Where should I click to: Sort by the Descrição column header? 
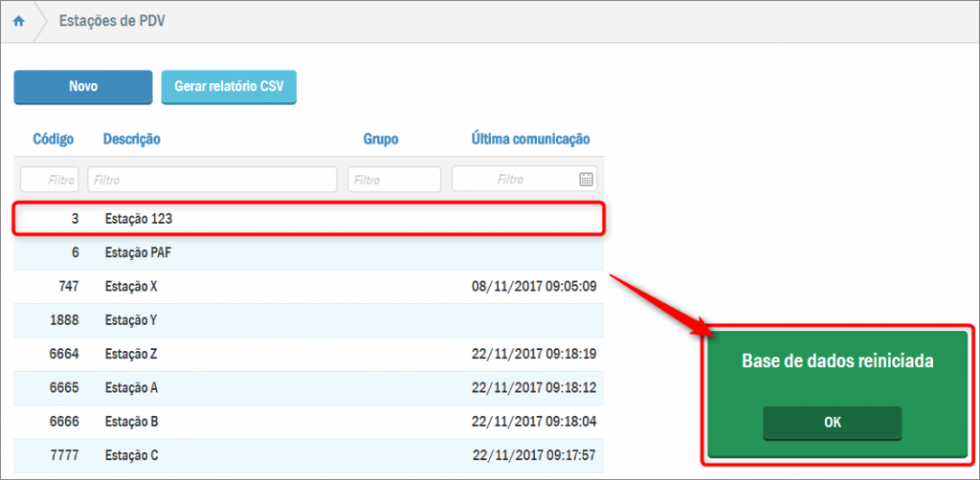click(x=132, y=140)
